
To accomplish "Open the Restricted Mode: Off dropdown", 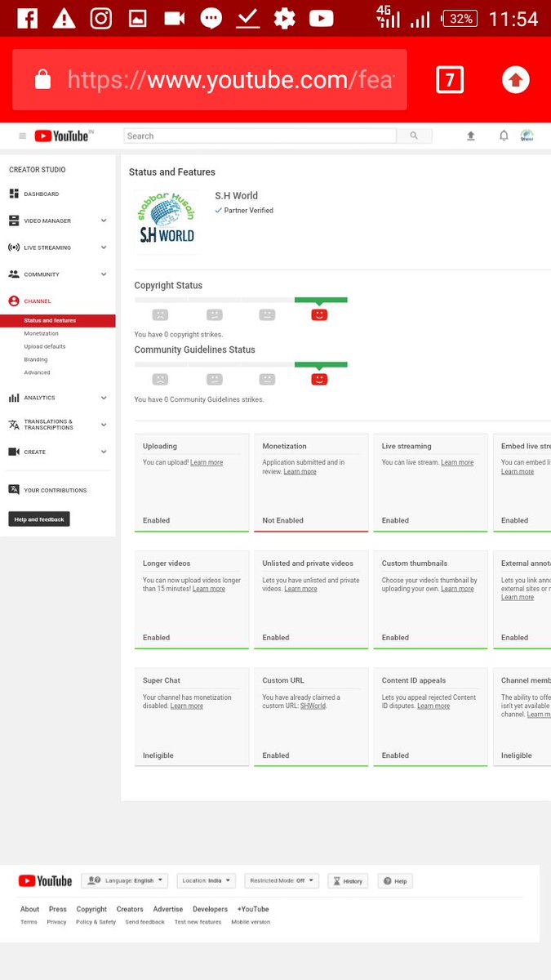I will 282,881.
